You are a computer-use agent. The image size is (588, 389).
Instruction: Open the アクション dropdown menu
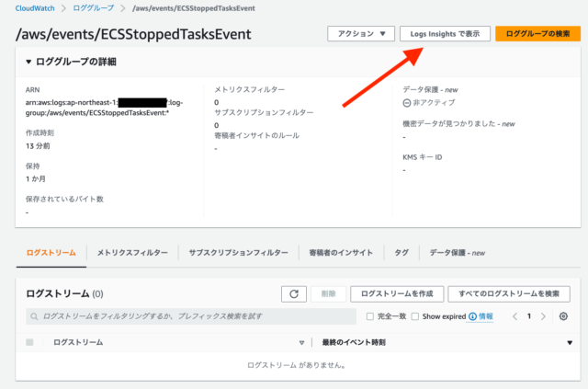coord(361,34)
